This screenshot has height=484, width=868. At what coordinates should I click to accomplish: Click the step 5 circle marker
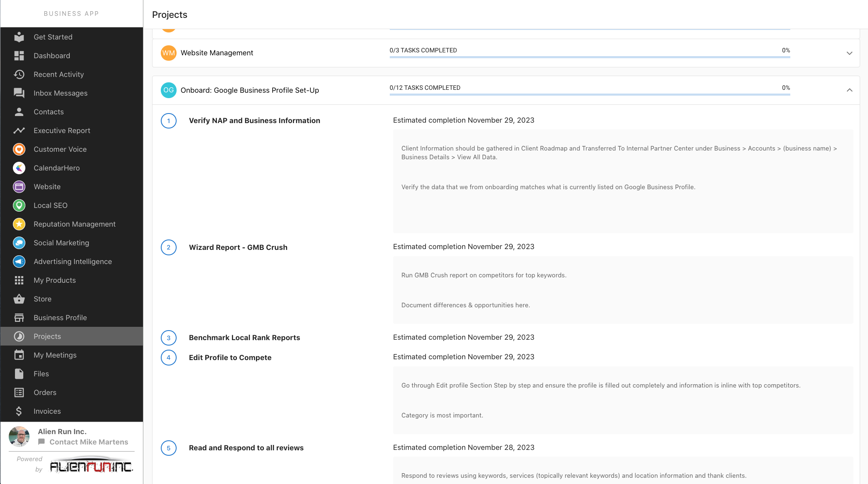pyautogui.click(x=168, y=448)
